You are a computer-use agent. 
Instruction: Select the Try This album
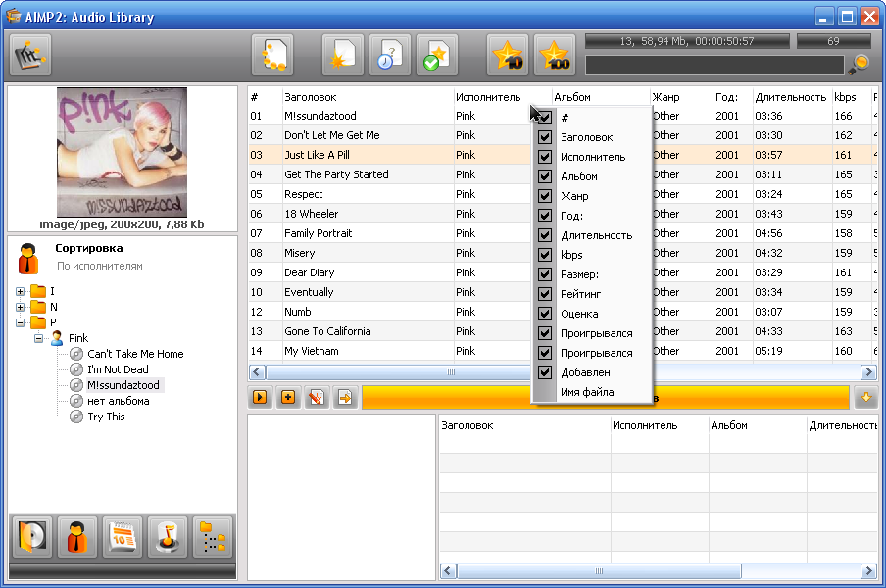coord(106,416)
